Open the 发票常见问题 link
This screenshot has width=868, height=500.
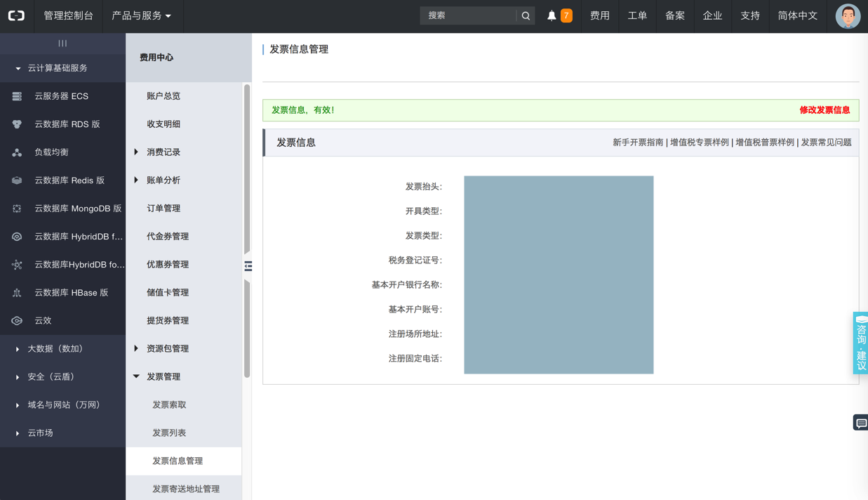(x=827, y=143)
